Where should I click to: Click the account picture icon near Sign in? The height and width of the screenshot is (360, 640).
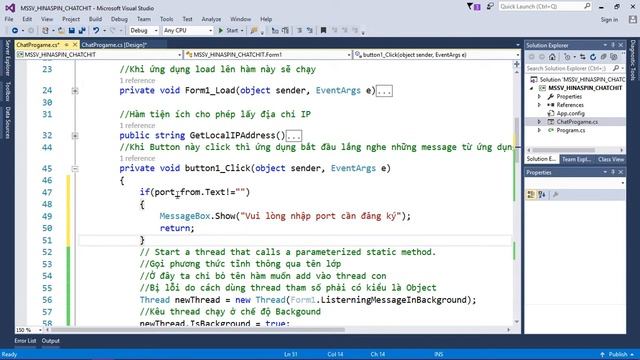[x=633, y=19]
